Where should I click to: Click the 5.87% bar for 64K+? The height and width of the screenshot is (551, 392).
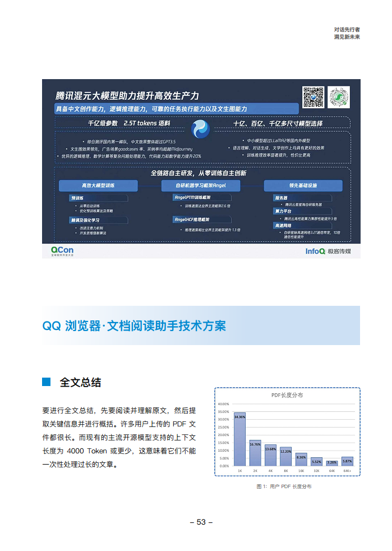(x=347, y=461)
